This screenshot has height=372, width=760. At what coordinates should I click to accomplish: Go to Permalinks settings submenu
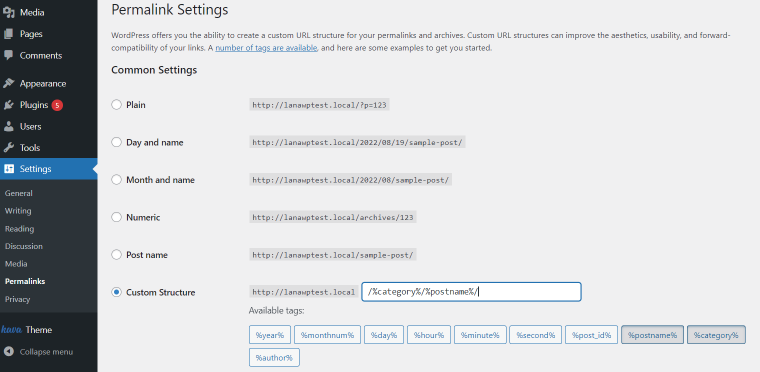tap(25, 281)
